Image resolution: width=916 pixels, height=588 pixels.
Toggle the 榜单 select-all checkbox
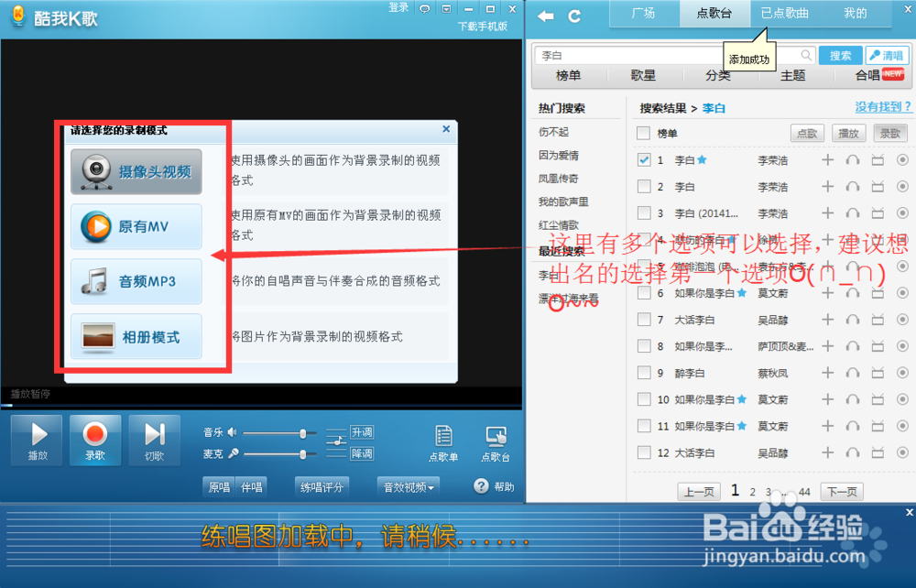[643, 133]
